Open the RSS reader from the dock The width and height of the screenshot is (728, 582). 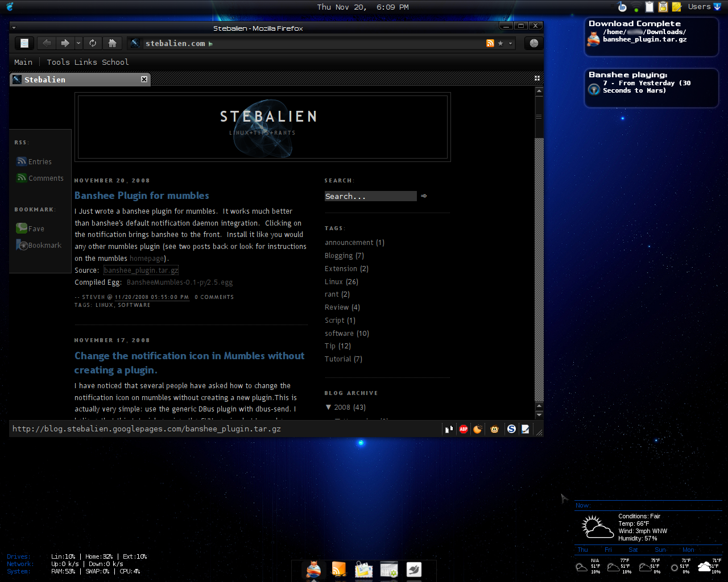pos(338,569)
